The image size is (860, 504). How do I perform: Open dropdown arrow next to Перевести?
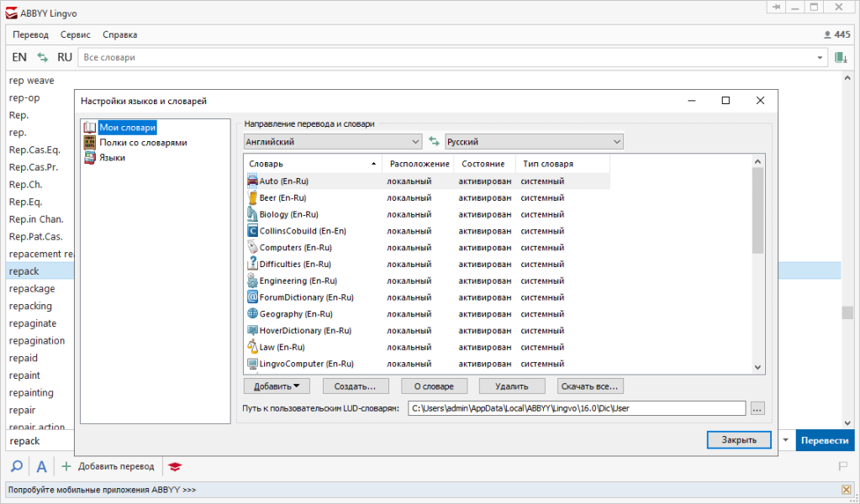(785, 440)
